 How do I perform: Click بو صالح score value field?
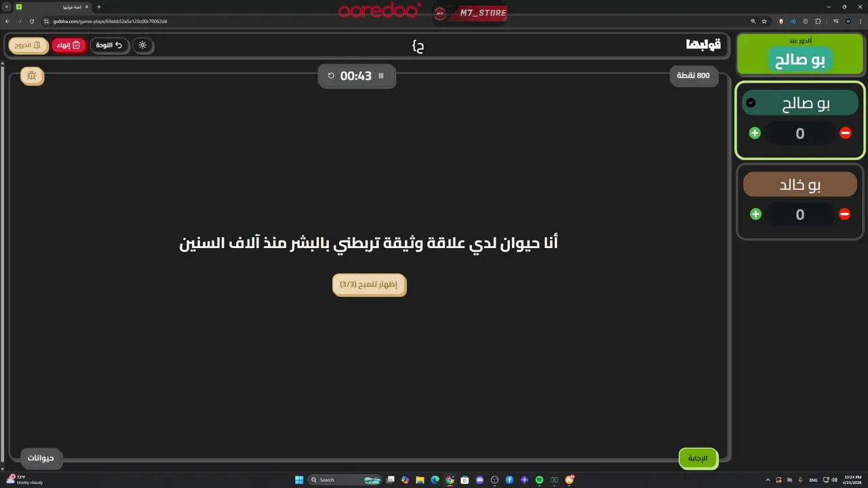click(800, 134)
